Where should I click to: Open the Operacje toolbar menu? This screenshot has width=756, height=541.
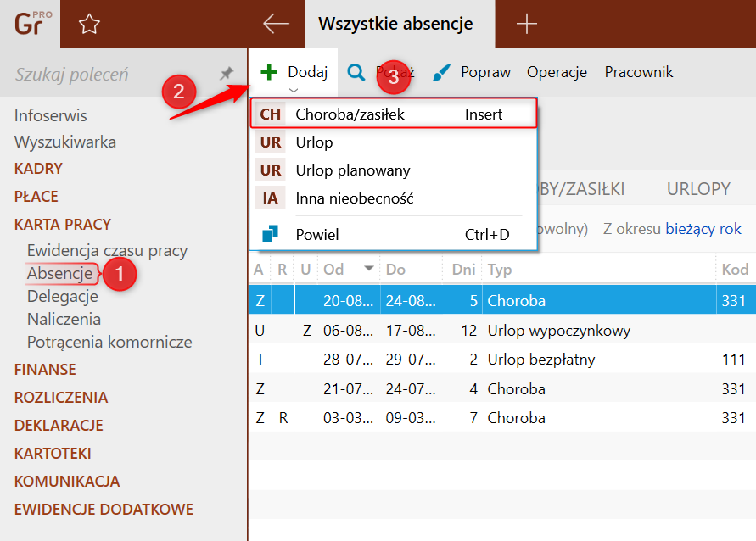(x=557, y=72)
